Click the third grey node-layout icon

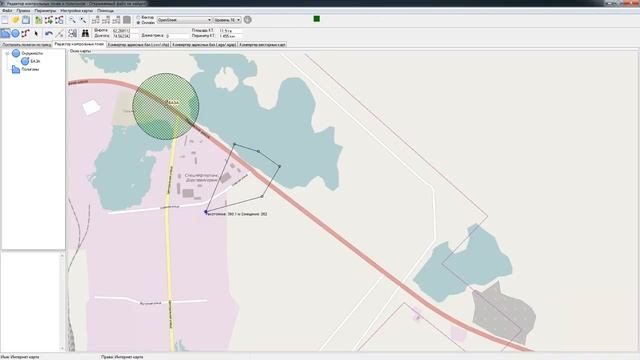(116, 20)
